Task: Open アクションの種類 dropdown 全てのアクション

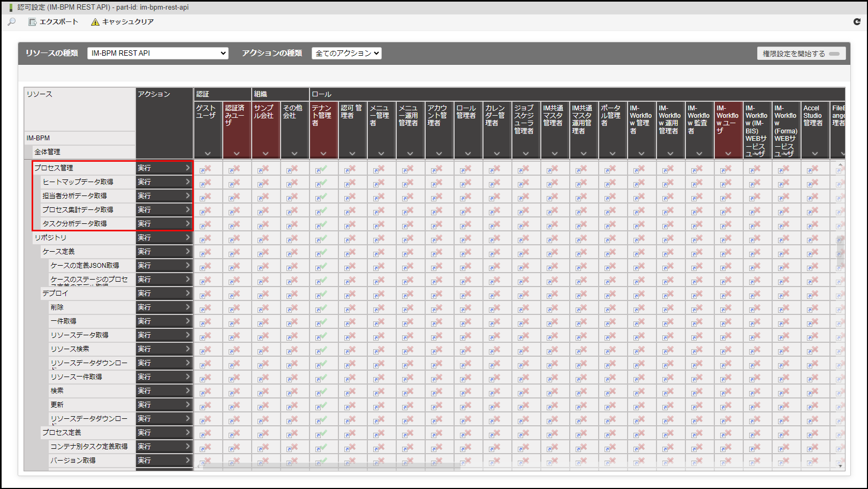Action: (x=346, y=53)
